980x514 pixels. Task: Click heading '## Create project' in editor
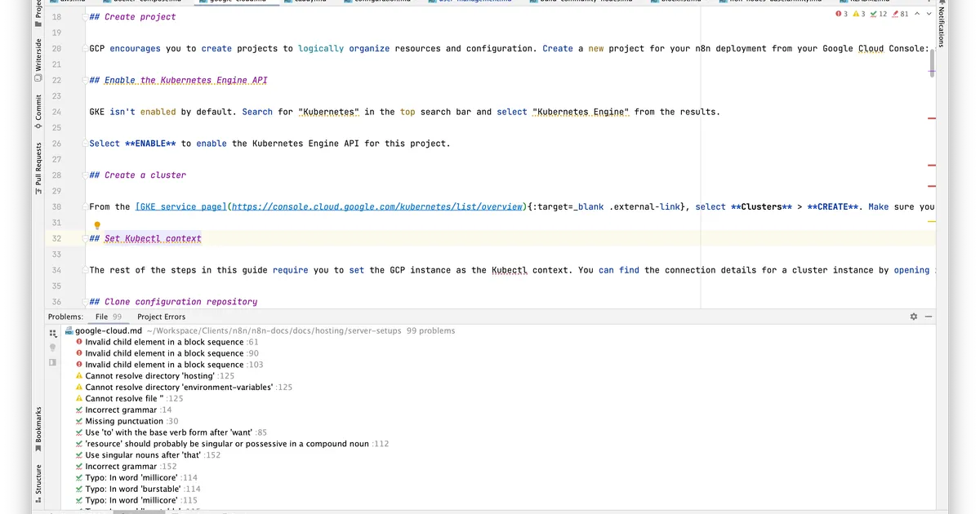coord(132,16)
